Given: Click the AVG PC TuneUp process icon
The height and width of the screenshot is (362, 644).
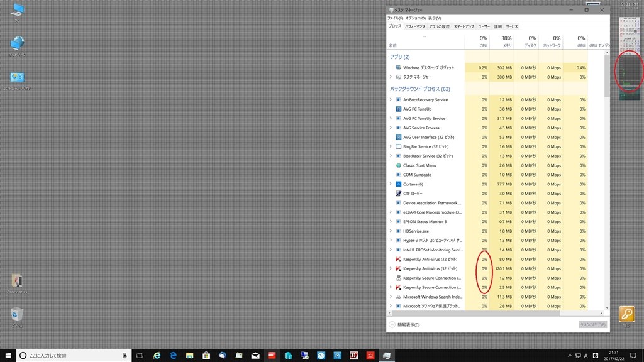Looking at the screenshot, I should [398, 109].
